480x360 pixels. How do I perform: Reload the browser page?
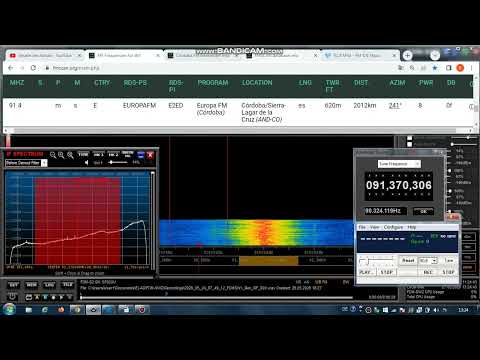(33, 68)
